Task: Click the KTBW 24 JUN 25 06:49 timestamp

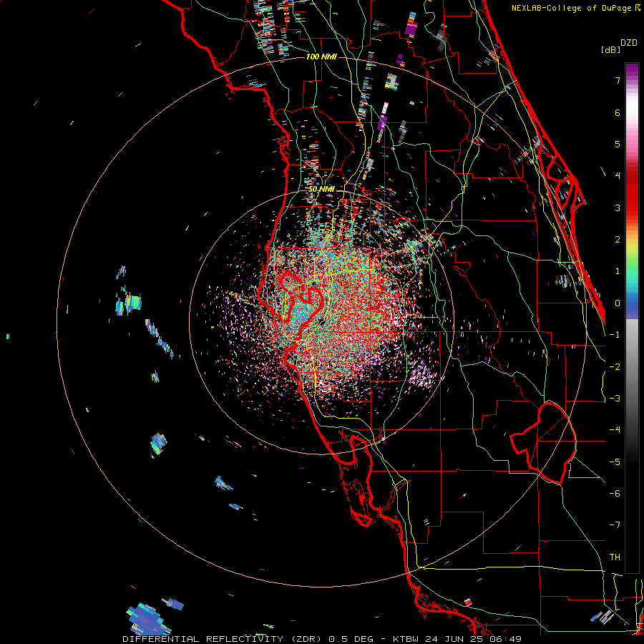Action: point(457,639)
